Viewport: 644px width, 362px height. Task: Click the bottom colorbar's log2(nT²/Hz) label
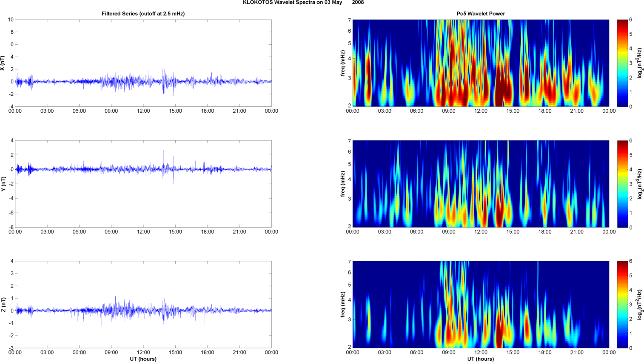coord(640,305)
